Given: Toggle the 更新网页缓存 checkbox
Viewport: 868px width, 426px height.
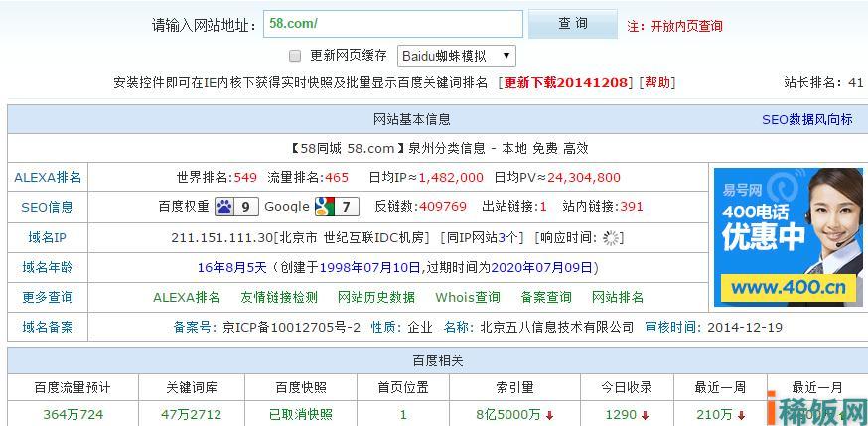Looking at the screenshot, I should coord(295,56).
